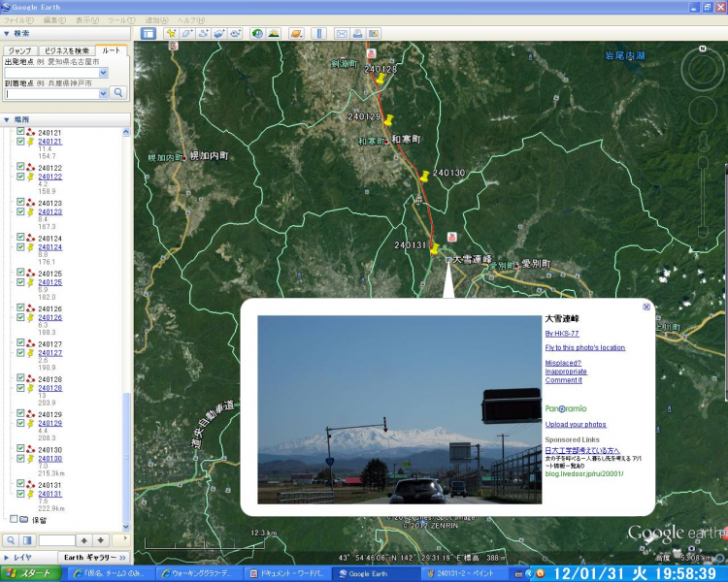Uncheck the 240129 placemark link checkbox
This screenshot has width=728, height=582.
(20, 423)
